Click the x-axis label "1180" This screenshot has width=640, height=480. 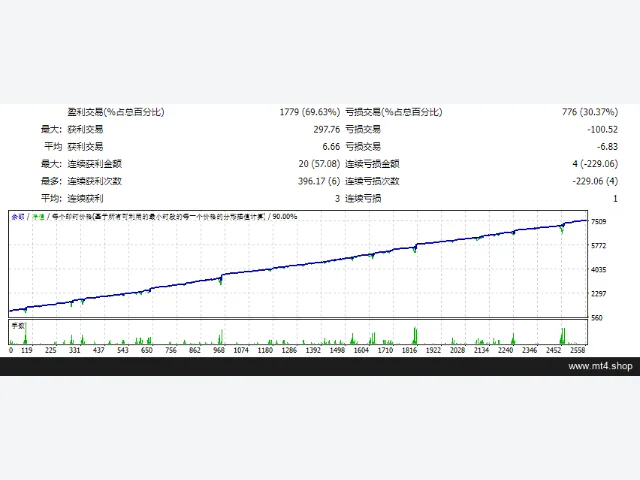265,350
